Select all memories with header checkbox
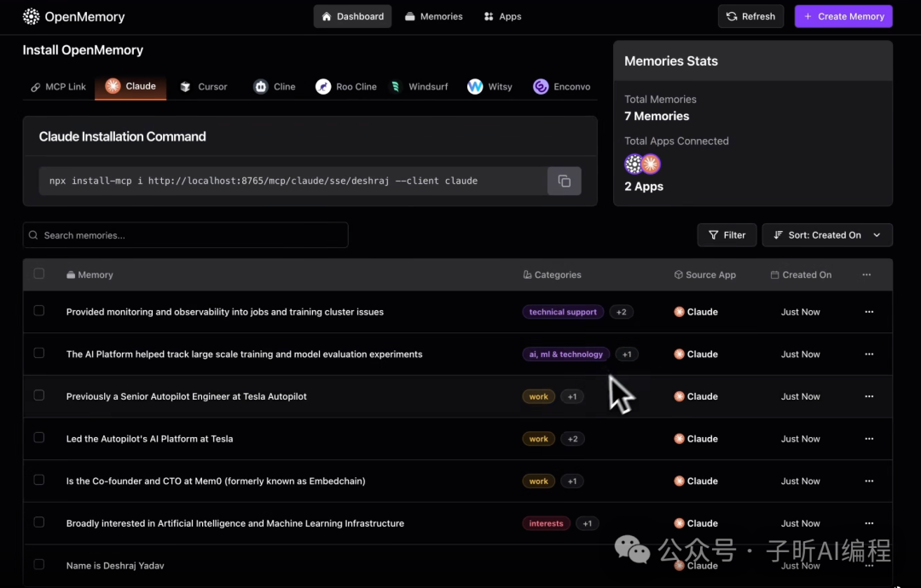This screenshot has height=588, width=921. 39,274
